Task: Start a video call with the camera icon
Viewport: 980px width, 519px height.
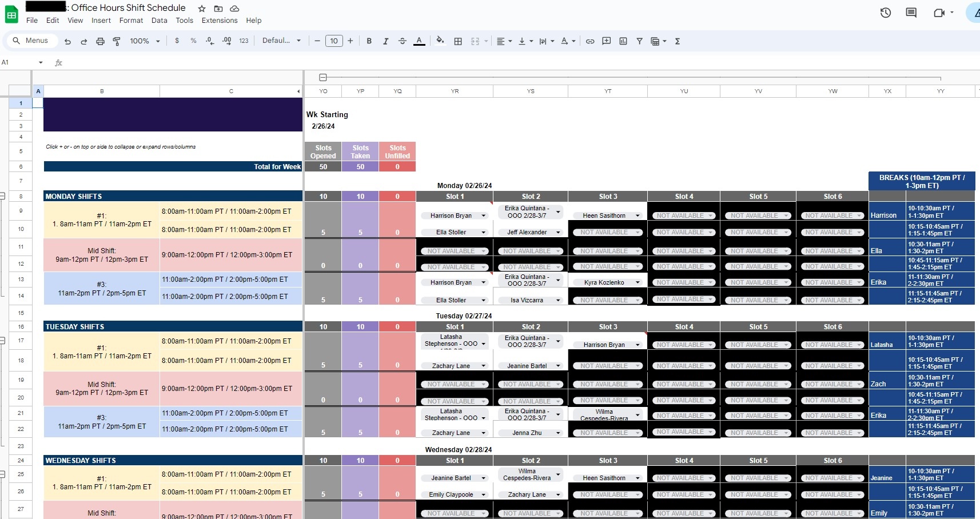Action: (x=939, y=13)
